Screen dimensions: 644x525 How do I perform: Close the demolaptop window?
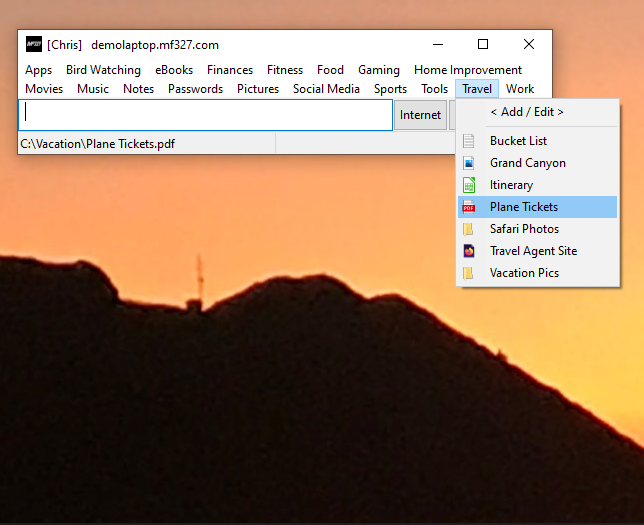click(x=529, y=44)
